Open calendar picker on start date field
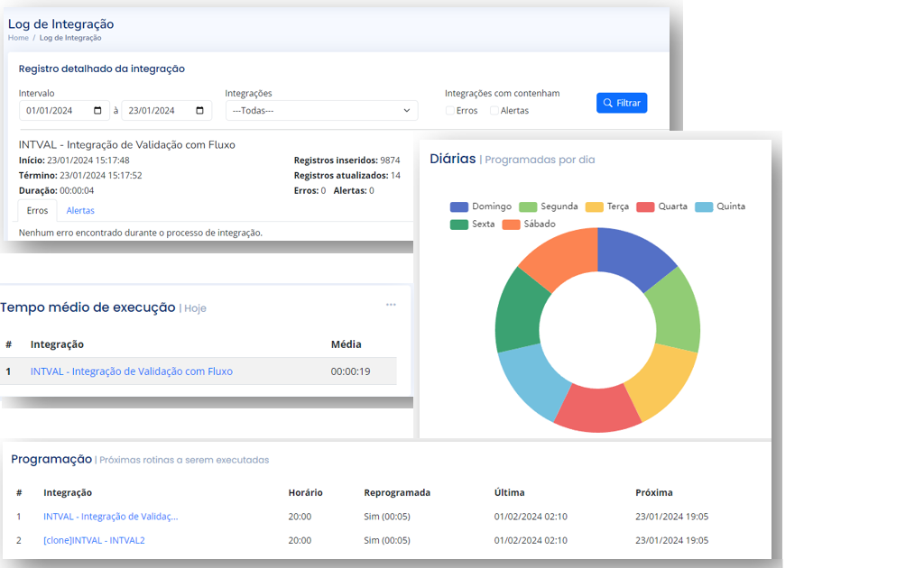The width and height of the screenshot is (924, 568). point(97,111)
